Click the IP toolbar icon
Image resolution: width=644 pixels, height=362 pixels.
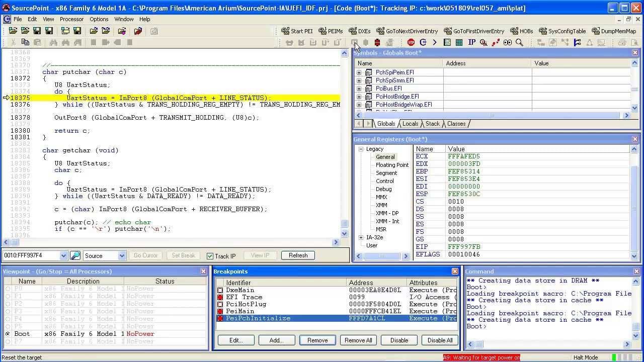pyautogui.click(x=471, y=43)
